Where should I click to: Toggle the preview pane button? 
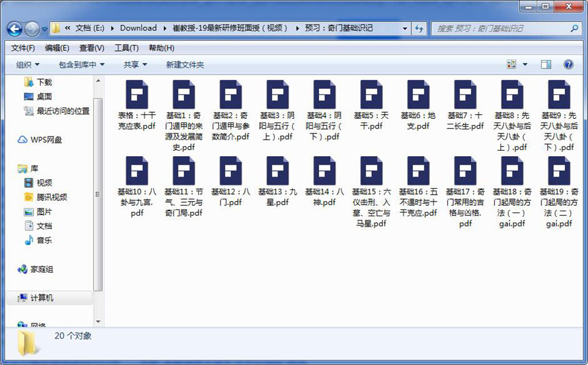(546, 64)
